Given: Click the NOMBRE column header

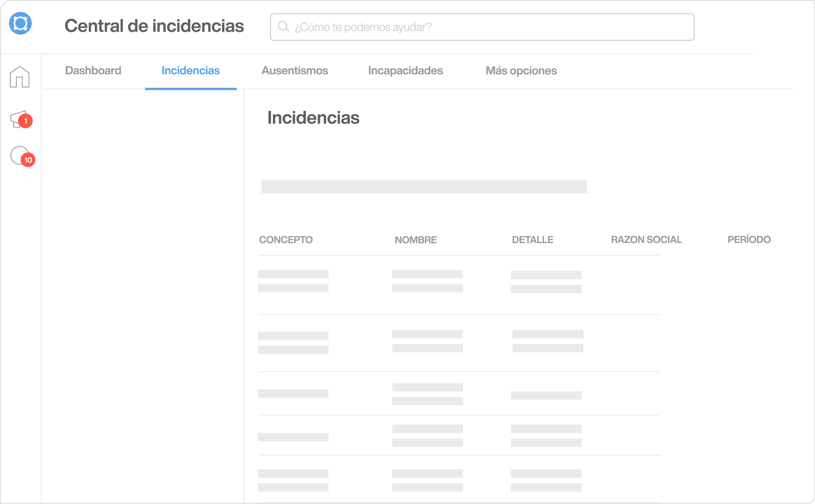Looking at the screenshot, I should (415, 240).
